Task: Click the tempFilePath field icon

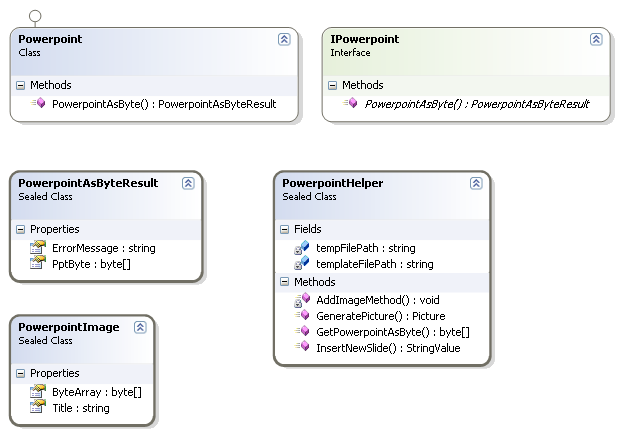Action: (301, 248)
